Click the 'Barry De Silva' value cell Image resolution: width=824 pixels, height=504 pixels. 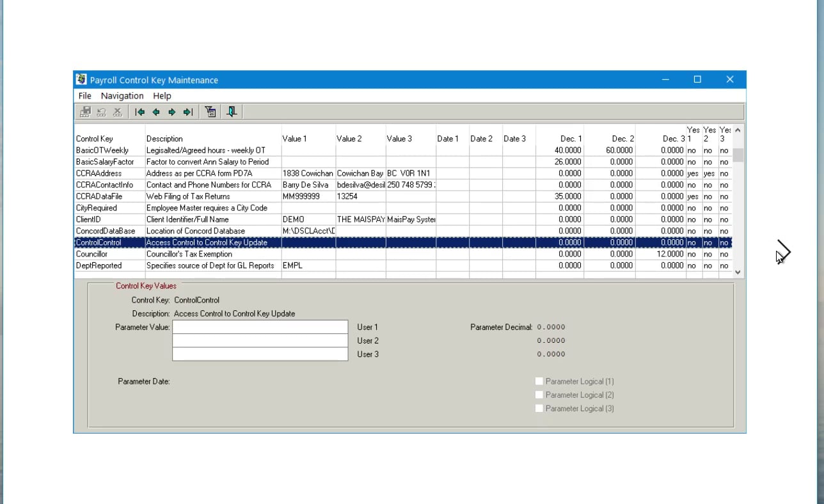click(308, 185)
